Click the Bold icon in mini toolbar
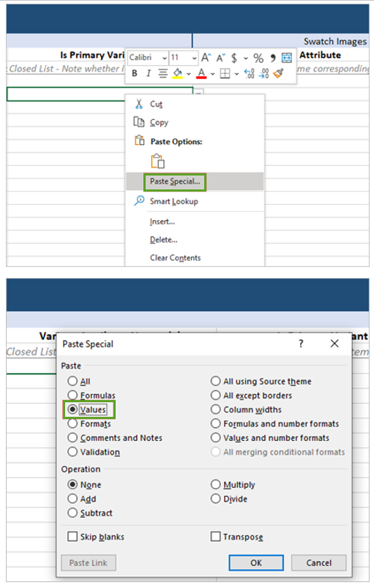Screen dimensions: 374x588 (x=134, y=73)
